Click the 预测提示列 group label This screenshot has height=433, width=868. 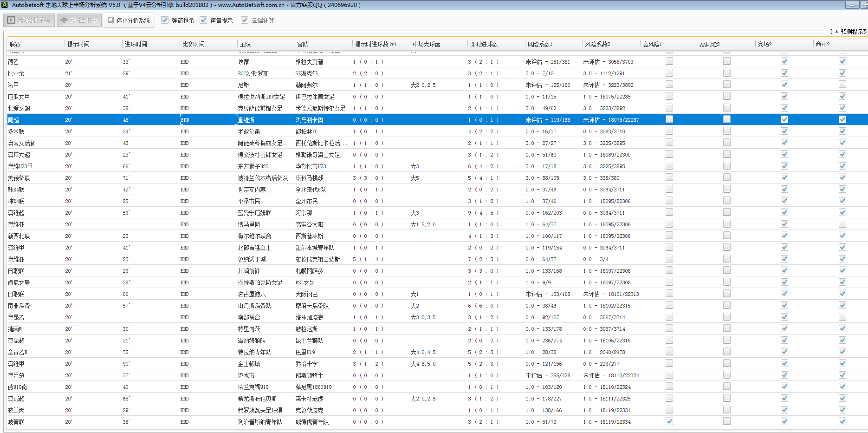tap(853, 32)
